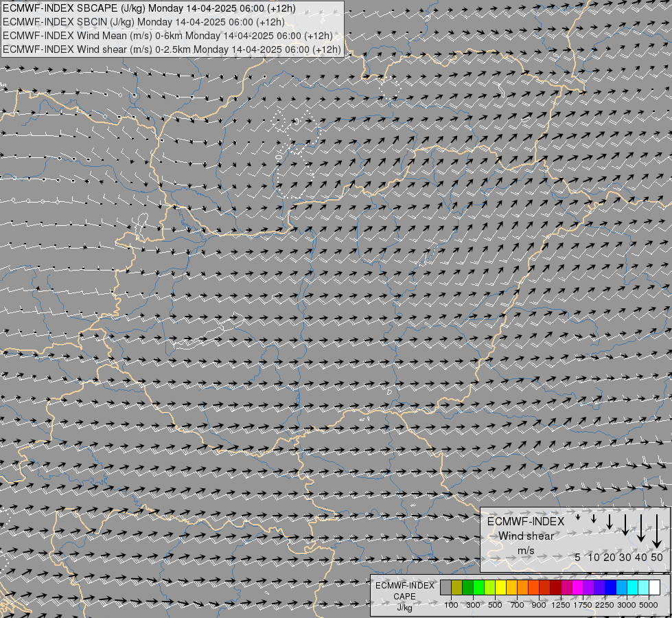Click the "3000" CAPE scale label
672x618 pixels.
[x=627, y=605]
